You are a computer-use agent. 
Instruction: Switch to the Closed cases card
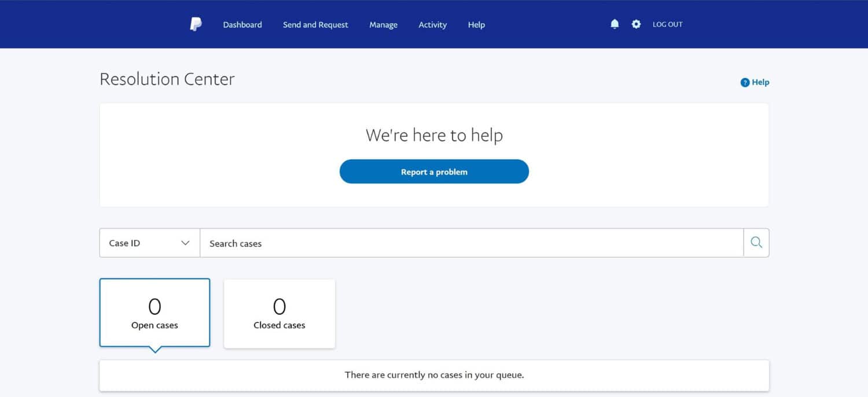point(279,314)
